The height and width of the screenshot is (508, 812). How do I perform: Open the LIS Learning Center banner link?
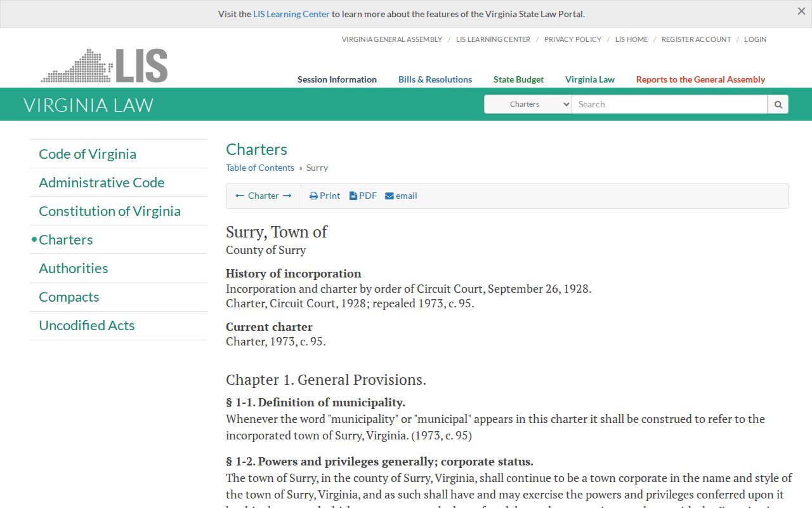tap(291, 14)
